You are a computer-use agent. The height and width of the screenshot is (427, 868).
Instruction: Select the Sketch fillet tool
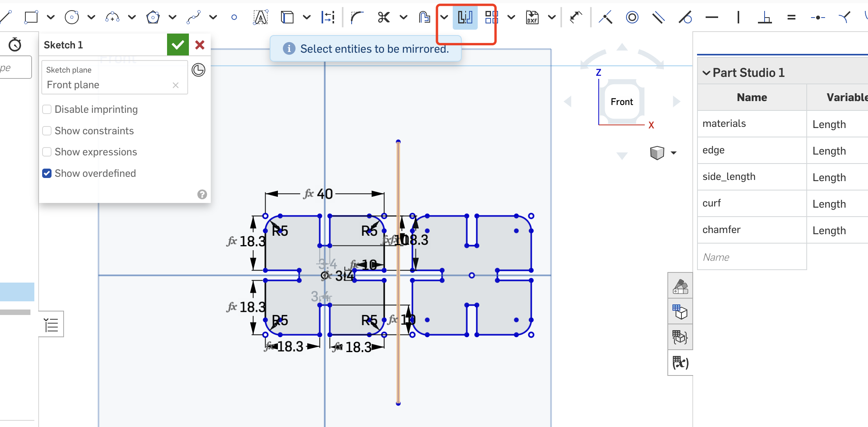357,17
